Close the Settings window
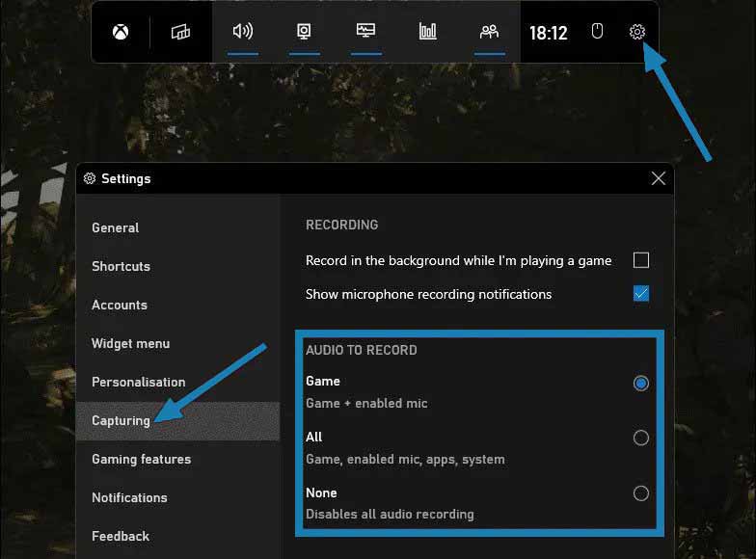 658,178
